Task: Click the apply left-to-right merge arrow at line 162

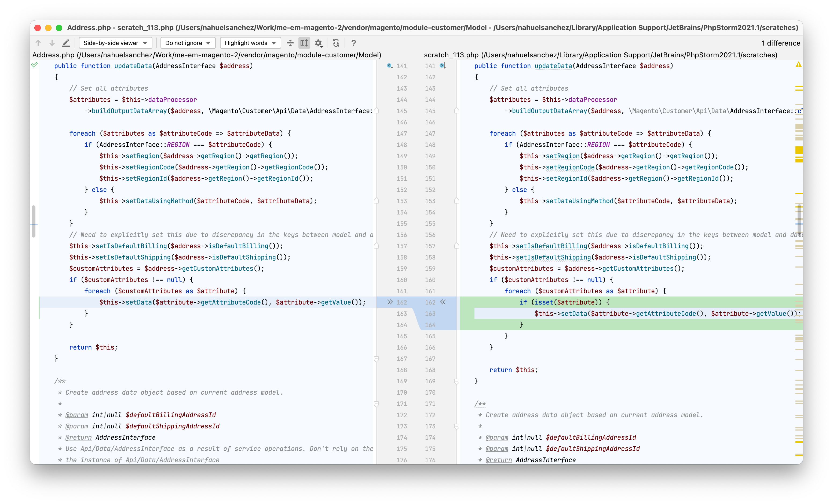Action: [389, 302]
